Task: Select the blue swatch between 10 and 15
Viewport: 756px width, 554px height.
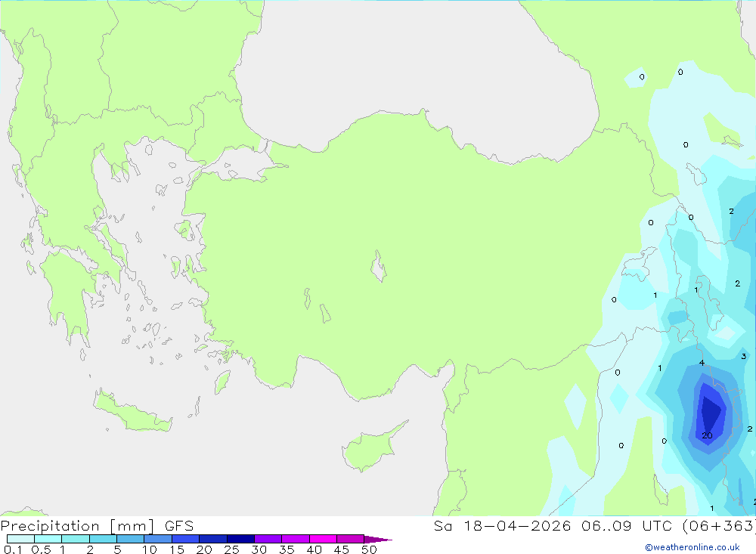Action: pos(158,539)
